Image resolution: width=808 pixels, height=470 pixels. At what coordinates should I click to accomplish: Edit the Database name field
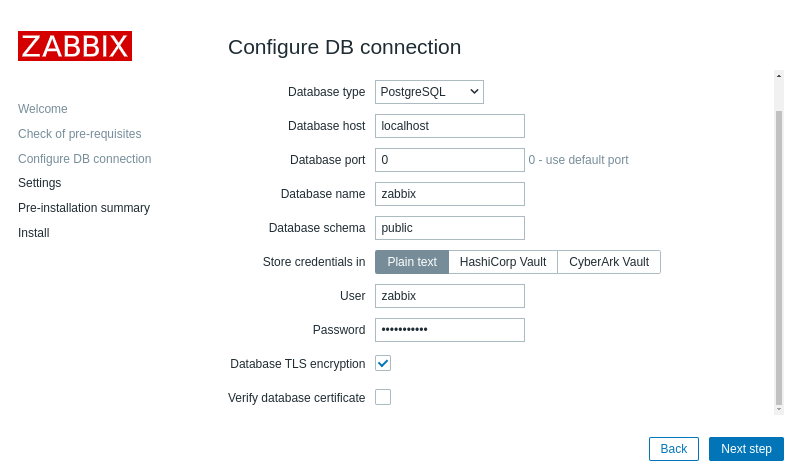pos(450,194)
